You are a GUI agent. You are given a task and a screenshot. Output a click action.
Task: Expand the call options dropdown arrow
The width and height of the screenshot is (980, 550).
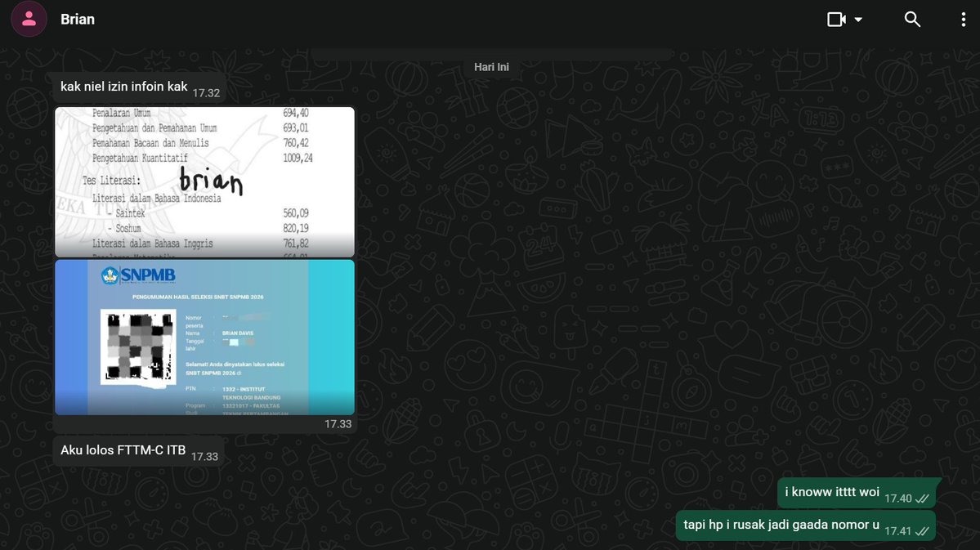(x=858, y=20)
